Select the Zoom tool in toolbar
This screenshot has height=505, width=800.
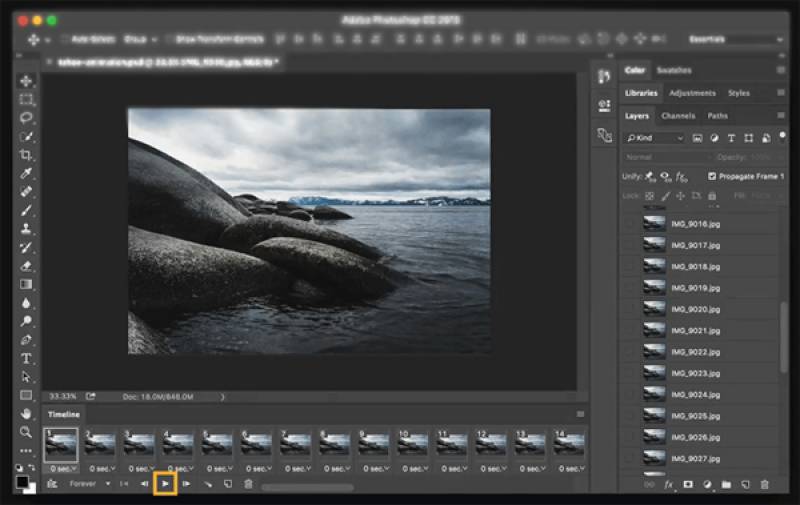pyautogui.click(x=27, y=432)
